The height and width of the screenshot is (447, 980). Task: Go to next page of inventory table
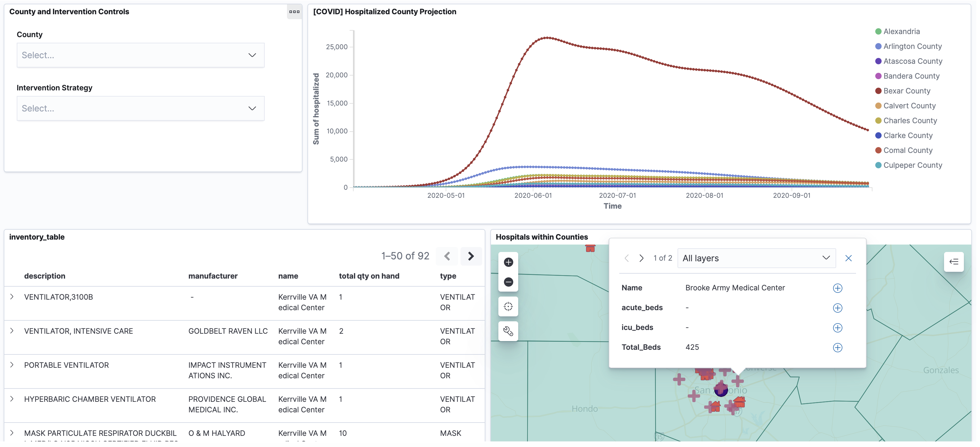coord(471,256)
